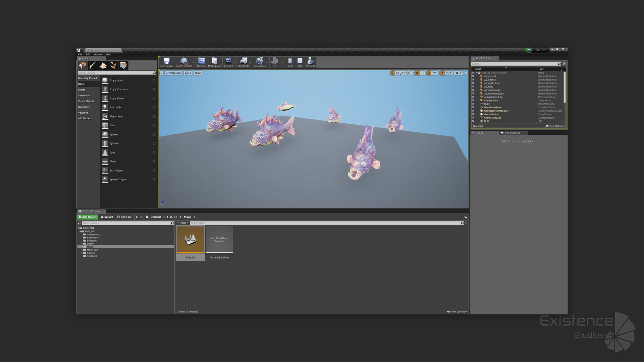This screenshot has height=362, width=644.
Task: Select the Foliage mode icon
Action: click(x=113, y=65)
